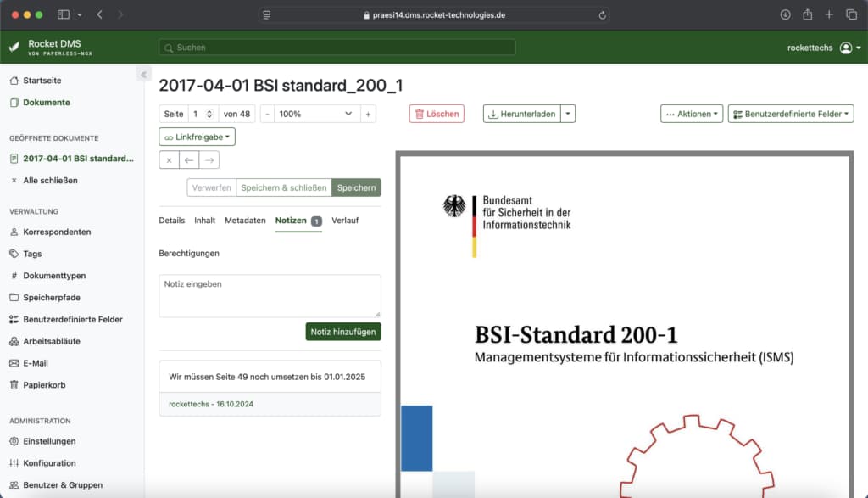Go to next document with right arrow
The width and height of the screenshot is (868, 498).
[x=209, y=160]
